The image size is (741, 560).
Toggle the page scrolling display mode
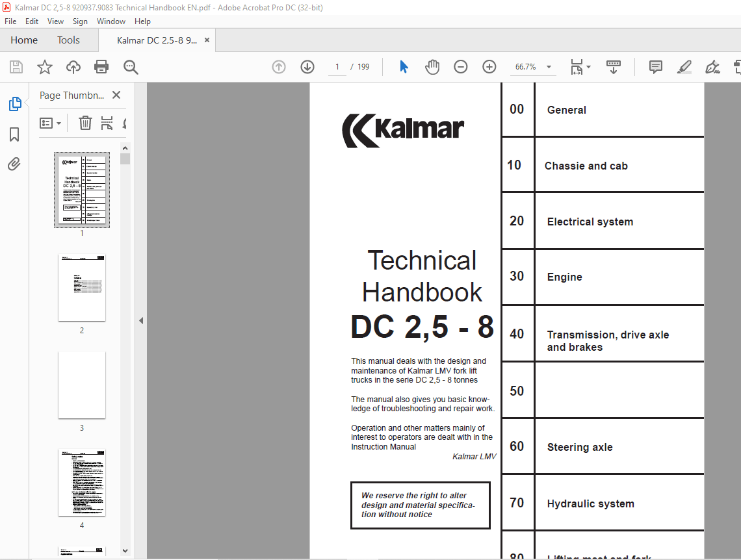[613, 66]
